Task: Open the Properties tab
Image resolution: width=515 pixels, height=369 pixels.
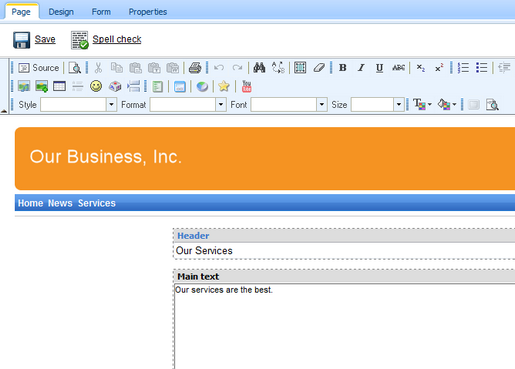Action: pyautogui.click(x=148, y=12)
